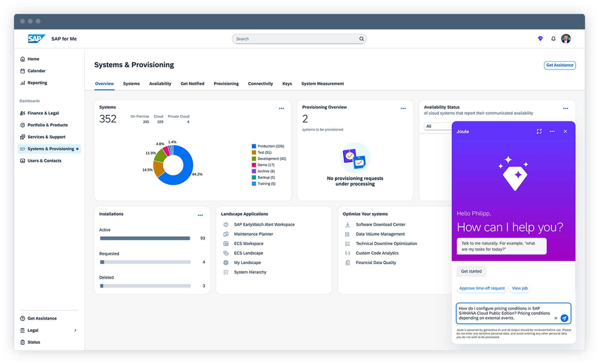599x364 pixels.
Task: Clear the Joule input text
Action: (556, 318)
